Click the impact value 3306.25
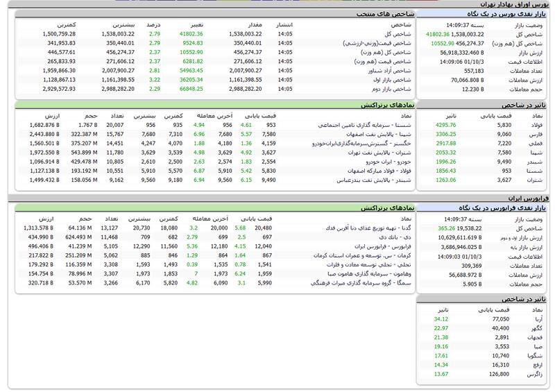 coord(445,134)
